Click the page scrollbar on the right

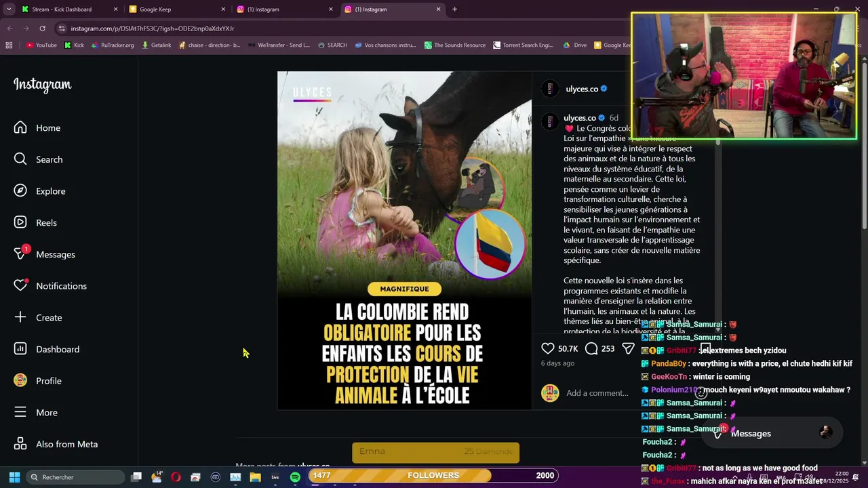pos(864,146)
